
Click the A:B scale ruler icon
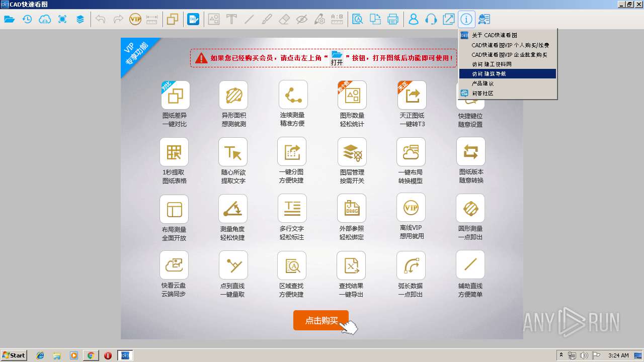pos(337,20)
